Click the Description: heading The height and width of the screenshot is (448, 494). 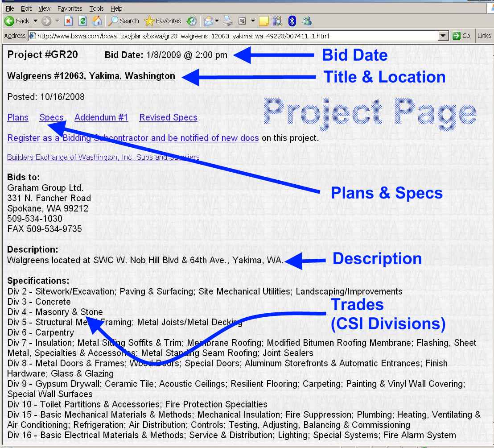33,250
